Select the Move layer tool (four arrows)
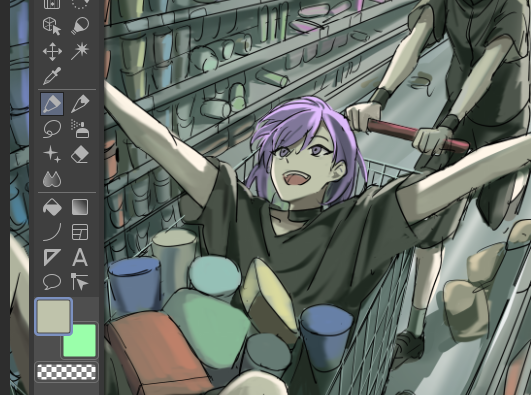The width and height of the screenshot is (531, 395). coord(52,51)
